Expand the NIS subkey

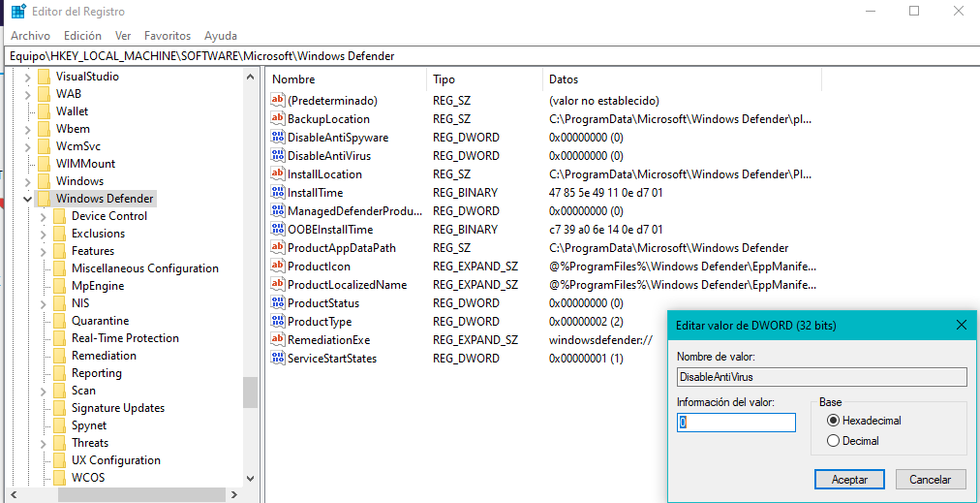pos(44,303)
